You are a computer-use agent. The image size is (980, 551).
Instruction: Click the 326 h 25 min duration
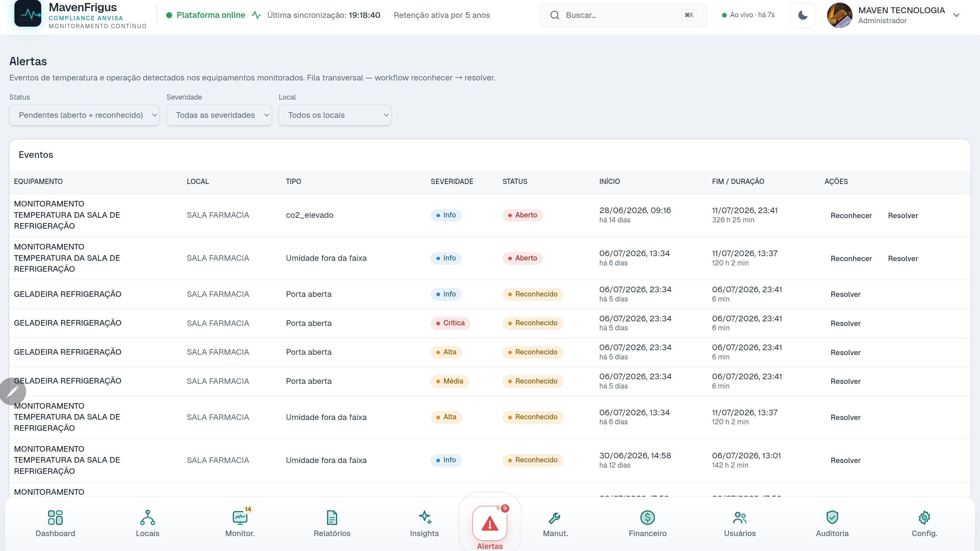[733, 220]
